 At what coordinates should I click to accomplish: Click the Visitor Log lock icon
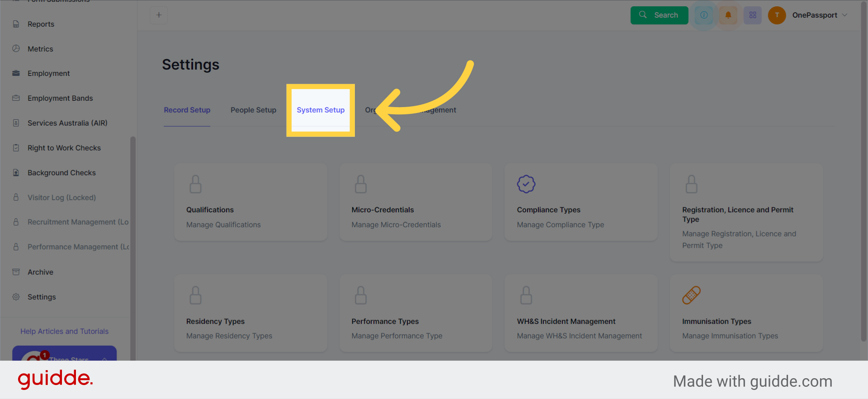16,197
